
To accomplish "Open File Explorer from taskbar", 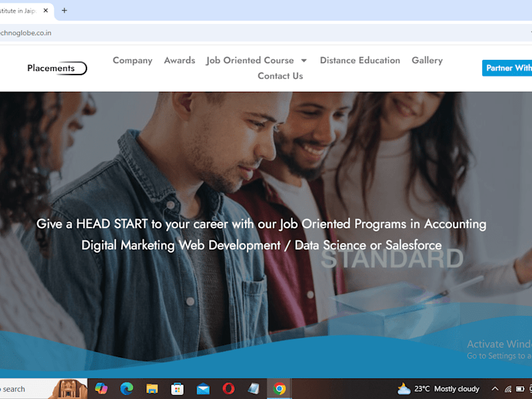I will pos(152,389).
